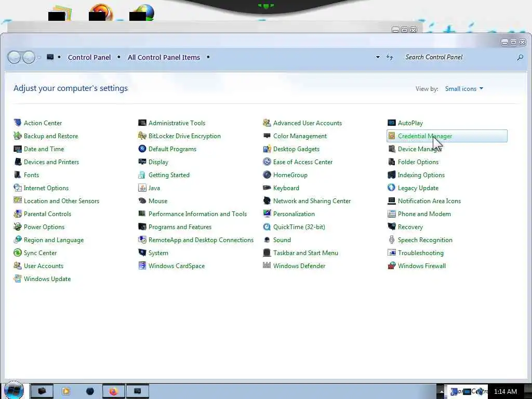Select the Devices and Printers icon
Screen dimensions: 532x399
click(18, 162)
